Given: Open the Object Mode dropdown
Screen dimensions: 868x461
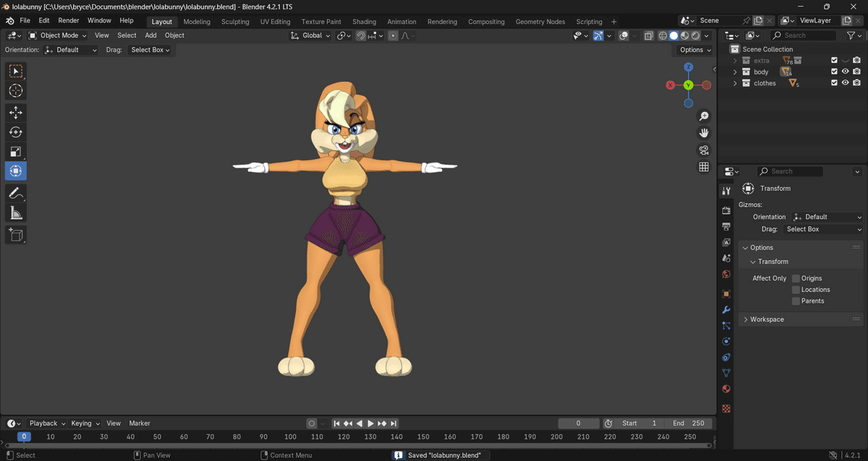Looking at the screenshot, I should pos(57,35).
